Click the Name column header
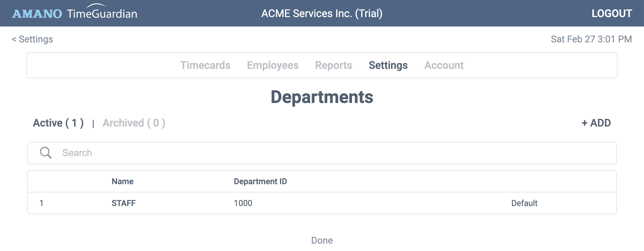The width and height of the screenshot is (644, 251). (123, 181)
